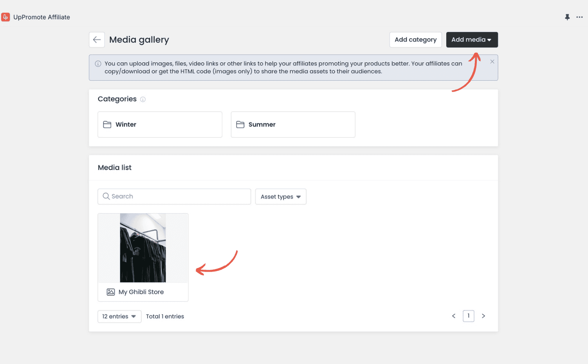The height and width of the screenshot is (364, 588).
Task: Click the Summer folder icon
Action: tap(240, 124)
